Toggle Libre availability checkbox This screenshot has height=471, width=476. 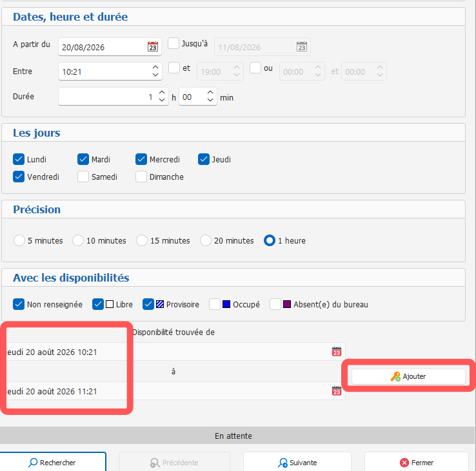point(98,304)
